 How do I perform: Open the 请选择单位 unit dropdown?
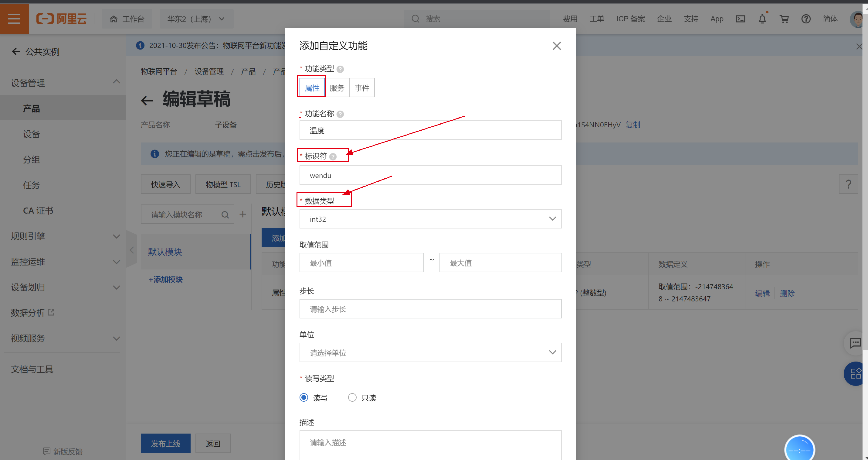[x=430, y=352]
